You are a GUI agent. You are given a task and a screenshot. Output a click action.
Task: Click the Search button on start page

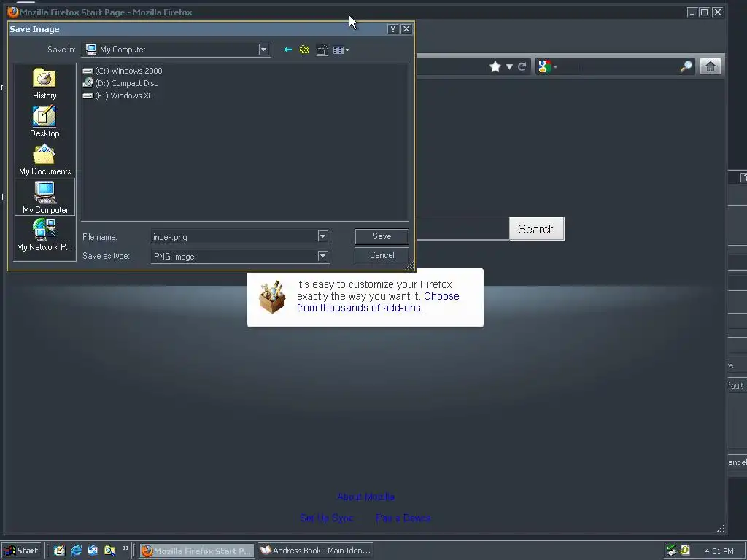click(536, 229)
